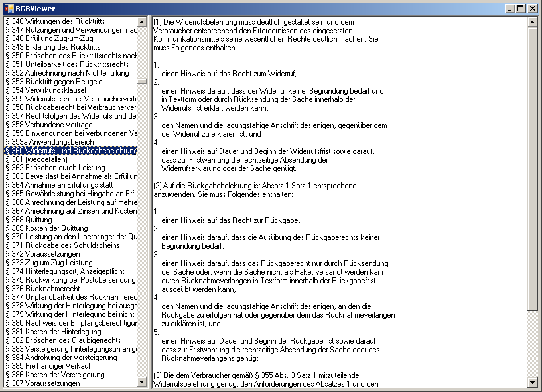Select § 359 Einwendungen bei verbundenen Verträgen
This screenshot has height=392, width=542.
click(70, 133)
